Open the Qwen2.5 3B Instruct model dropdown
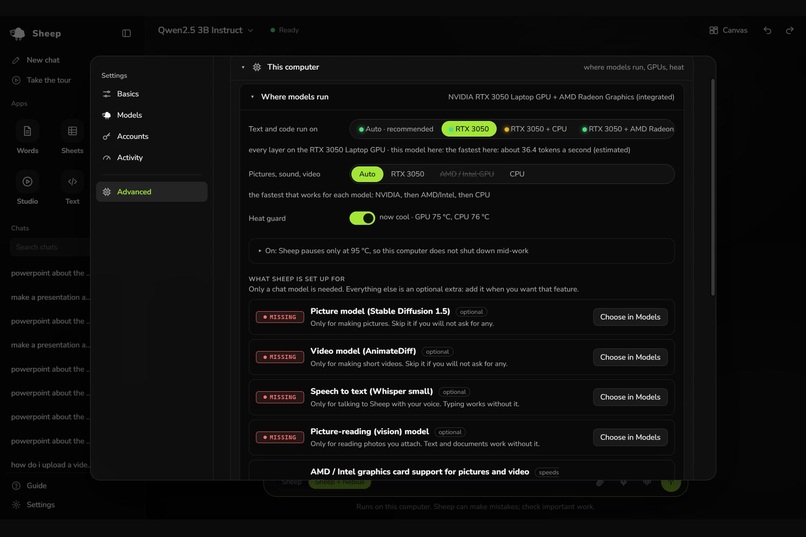806x537 pixels. pos(206,30)
